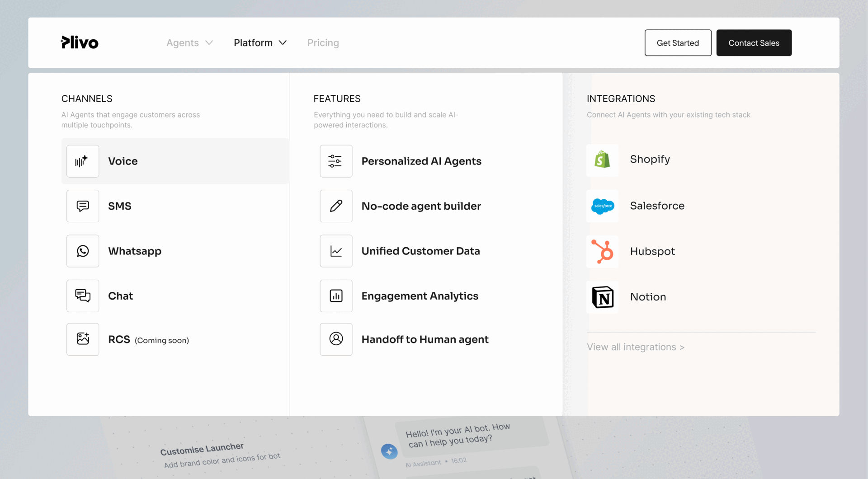Expand the Agents dropdown chevron
Viewport: 868px width, 479px height.
click(209, 43)
